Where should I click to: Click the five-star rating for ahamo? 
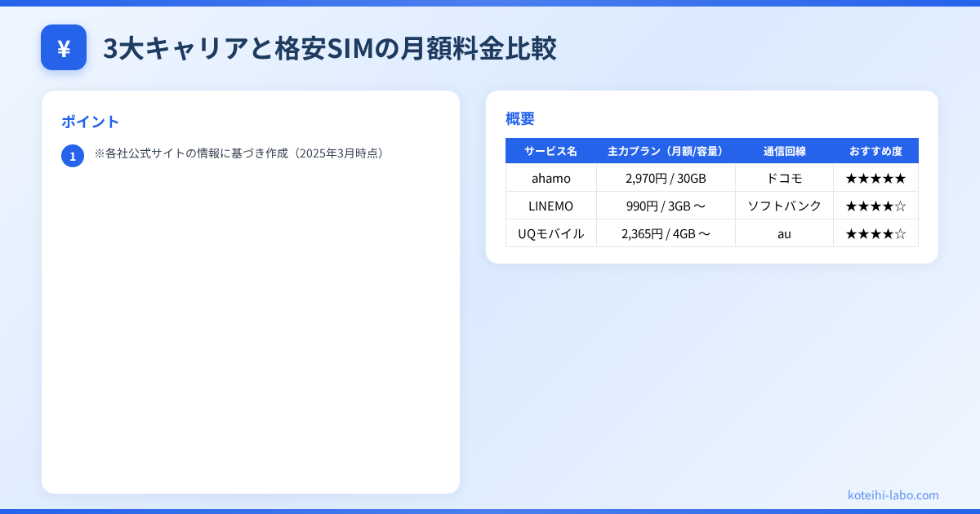pyautogui.click(x=875, y=178)
